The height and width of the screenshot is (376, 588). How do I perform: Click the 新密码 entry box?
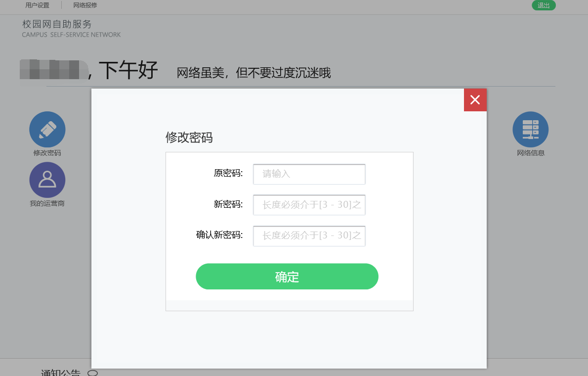pyautogui.click(x=309, y=205)
